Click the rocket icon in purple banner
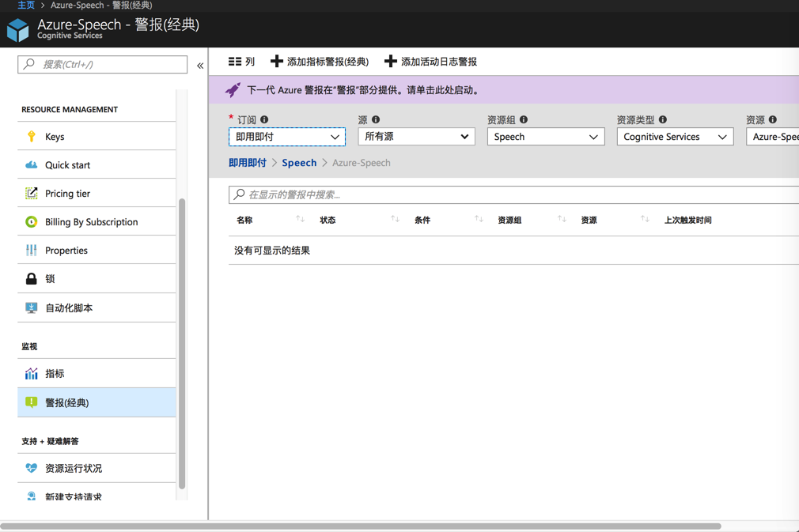The width and height of the screenshot is (799, 532). click(x=233, y=90)
